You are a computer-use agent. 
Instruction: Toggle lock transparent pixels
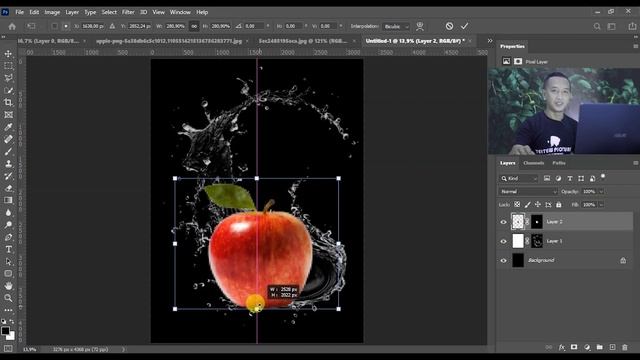coord(517,204)
